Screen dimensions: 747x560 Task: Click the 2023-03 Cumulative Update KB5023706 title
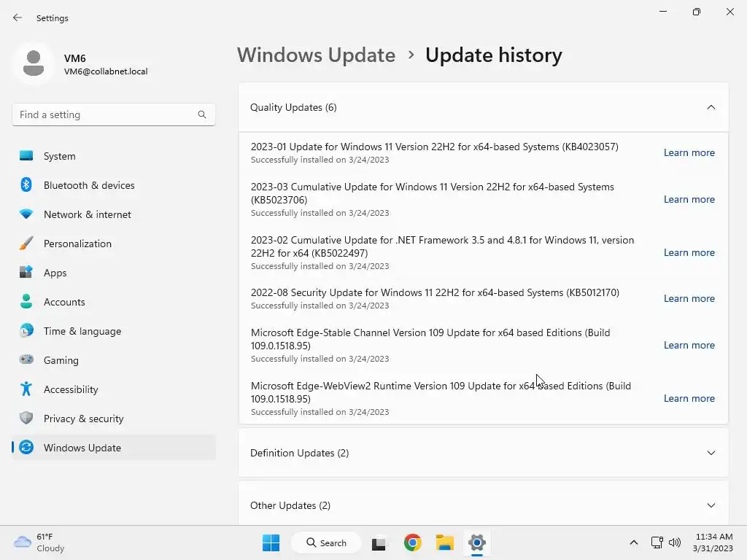432,193
